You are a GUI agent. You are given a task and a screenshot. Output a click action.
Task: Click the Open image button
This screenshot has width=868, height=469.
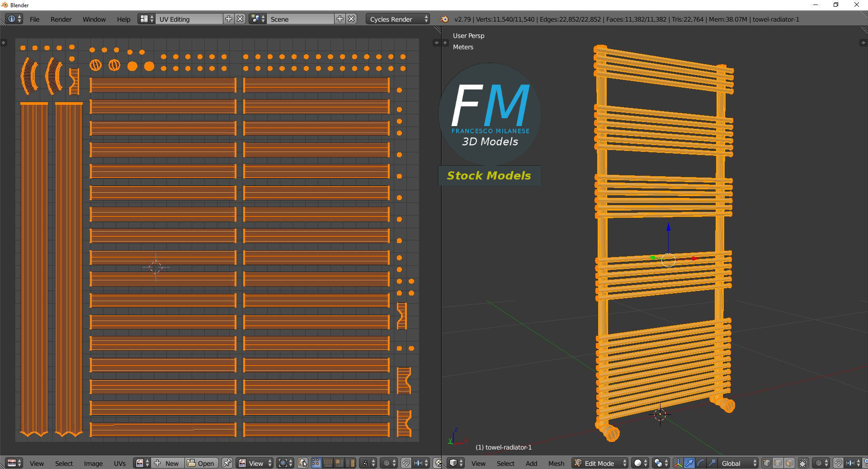tap(202, 463)
